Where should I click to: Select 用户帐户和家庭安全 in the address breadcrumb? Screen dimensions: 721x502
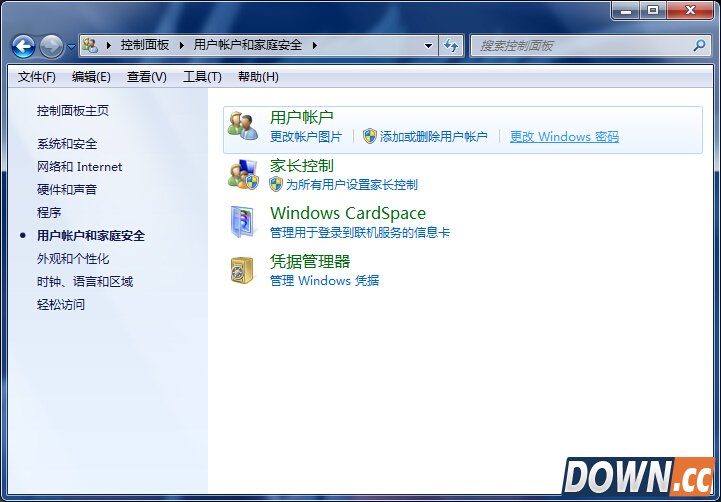[248, 45]
